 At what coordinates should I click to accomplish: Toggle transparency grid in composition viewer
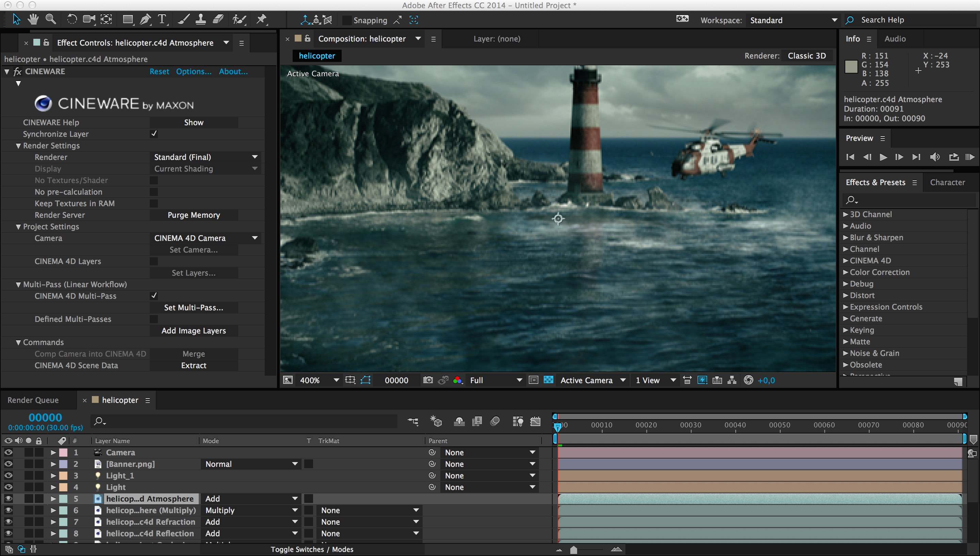click(548, 380)
